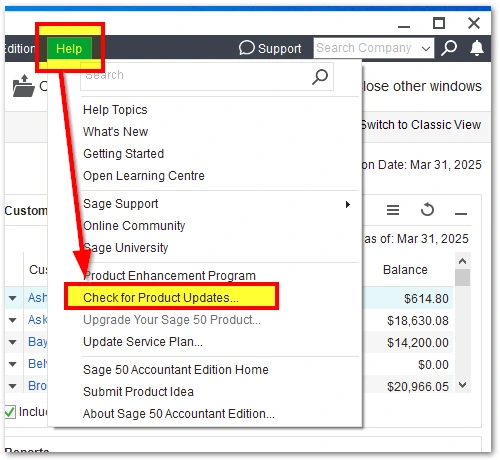Open Online Community
Screen dimensions: 500x460
coord(134,226)
